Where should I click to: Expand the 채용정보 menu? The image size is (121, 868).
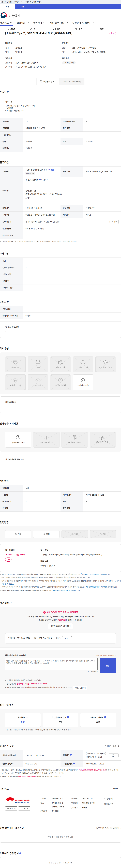coord(6,23)
